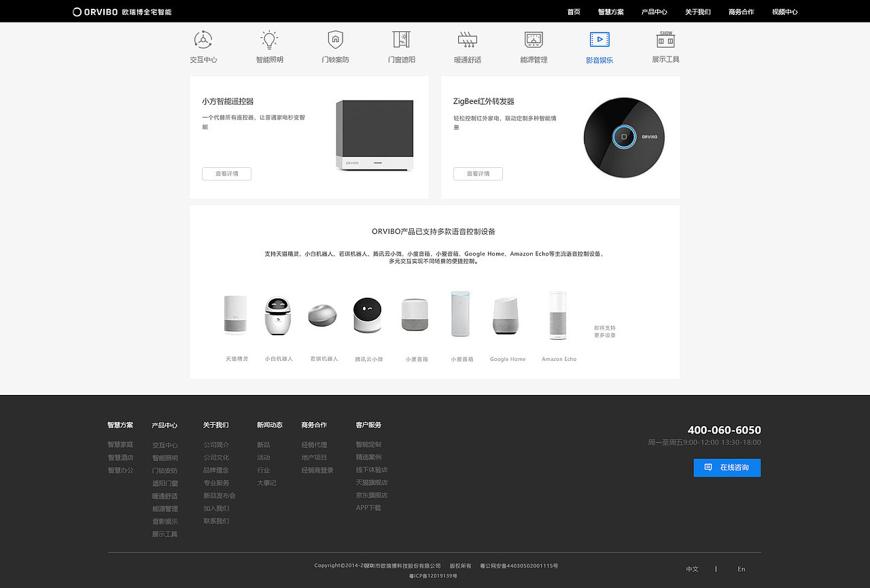Screen dimensions: 870x588
Task: Open 能源管理 footer link
Action: pyautogui.click(x=165, y=509)
